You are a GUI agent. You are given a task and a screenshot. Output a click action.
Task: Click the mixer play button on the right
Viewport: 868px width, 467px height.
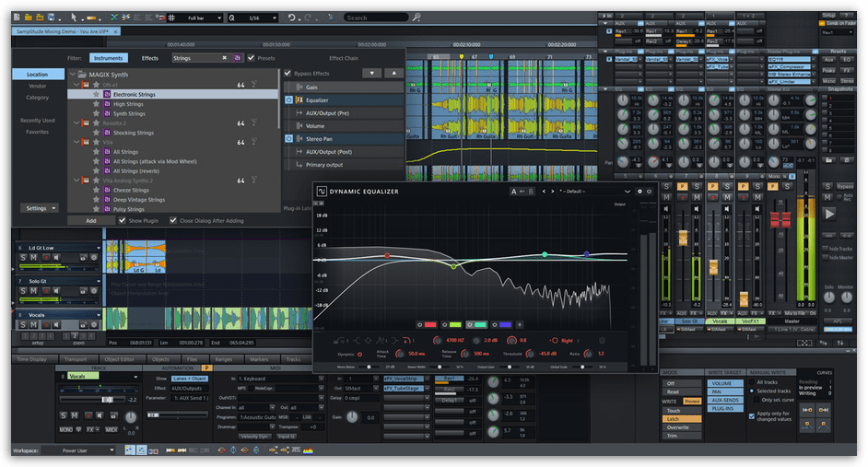coord(828,213)
